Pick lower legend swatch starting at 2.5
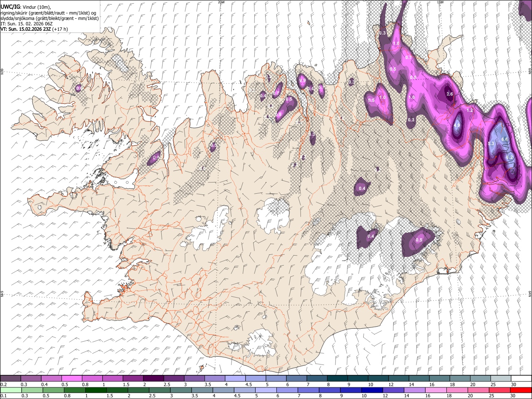Viewport: 532px width, 399px height. coord(159,390)
